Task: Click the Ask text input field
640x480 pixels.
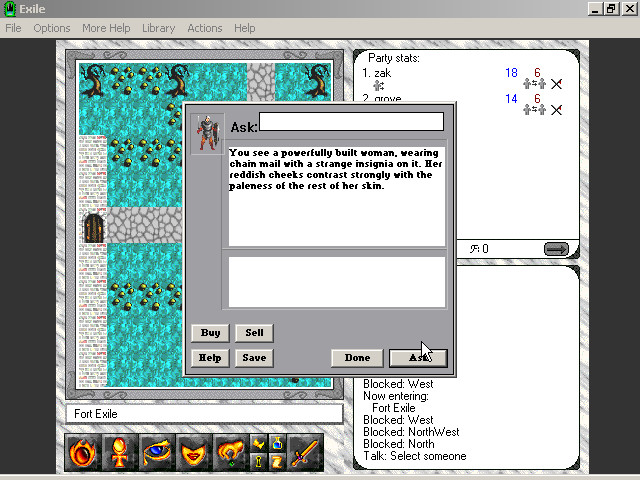Action: 351,122
